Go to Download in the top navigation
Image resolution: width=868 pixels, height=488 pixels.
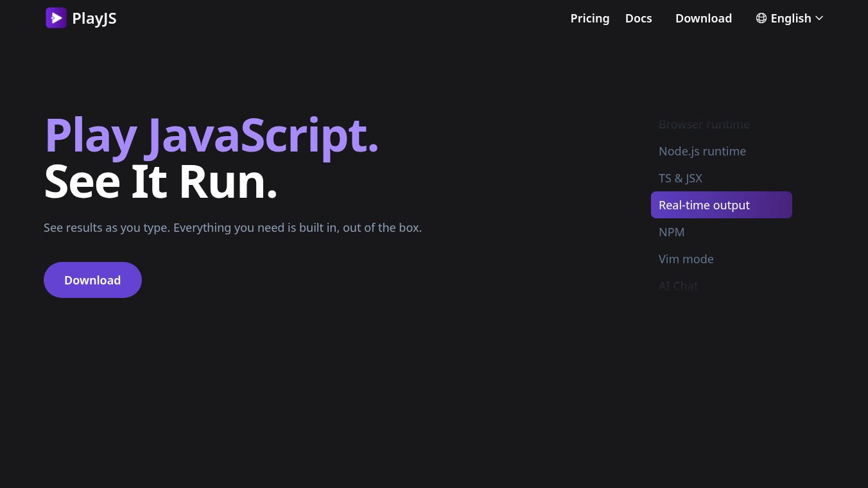tap(704, 18)
